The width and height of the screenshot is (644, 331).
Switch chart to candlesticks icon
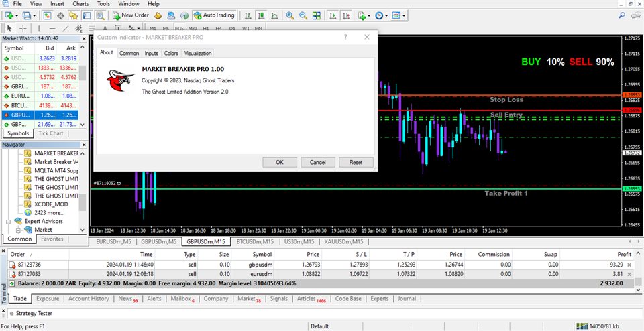click(261, 15)
